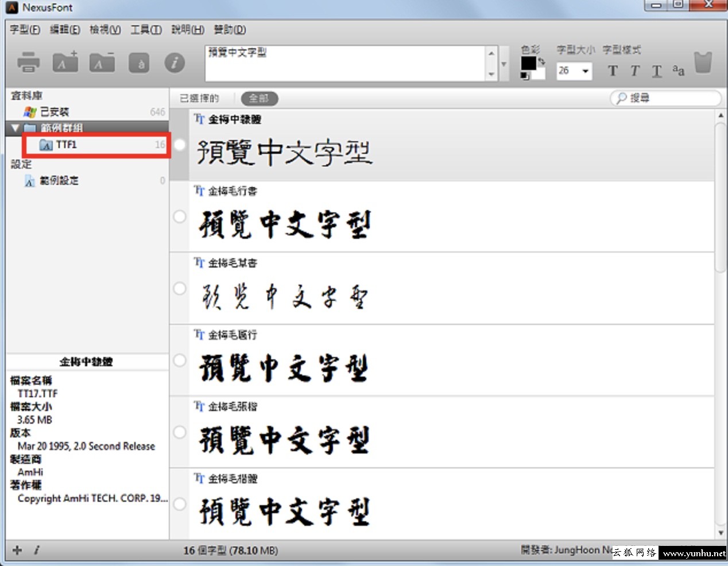Select radio circle for 金梅毛張楷

[x=180, y=432]
